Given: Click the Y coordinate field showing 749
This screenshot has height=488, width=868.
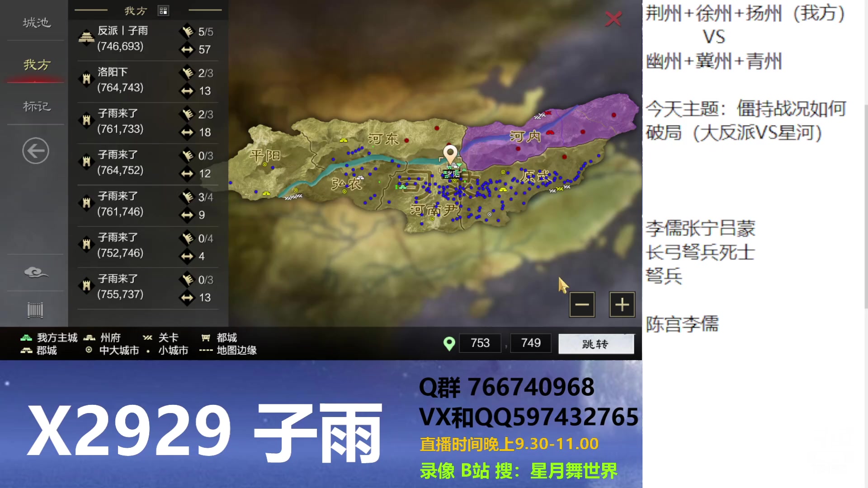Looking at the screenshot, I should (x=530, y=343).
